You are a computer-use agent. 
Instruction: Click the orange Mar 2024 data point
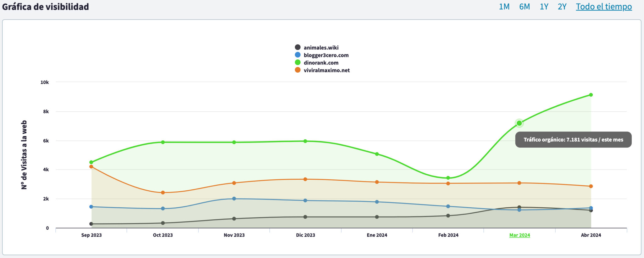coord(519,183)
